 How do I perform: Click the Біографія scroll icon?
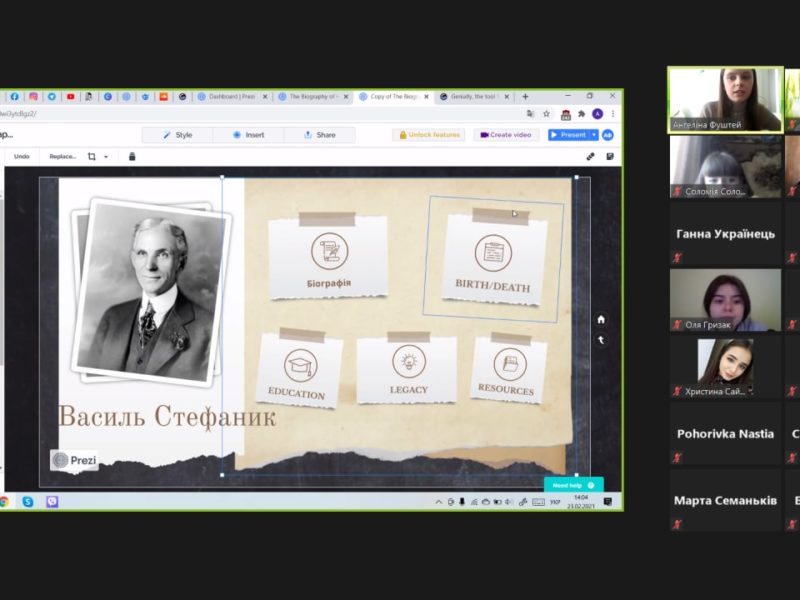click(x=329, y=251)
